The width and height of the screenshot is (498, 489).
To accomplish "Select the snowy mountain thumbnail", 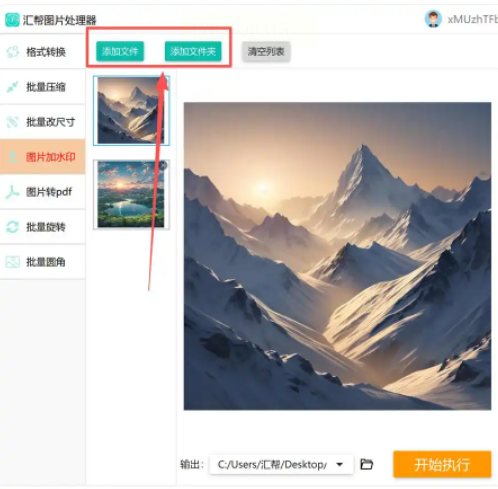I will tap(131, 111).
